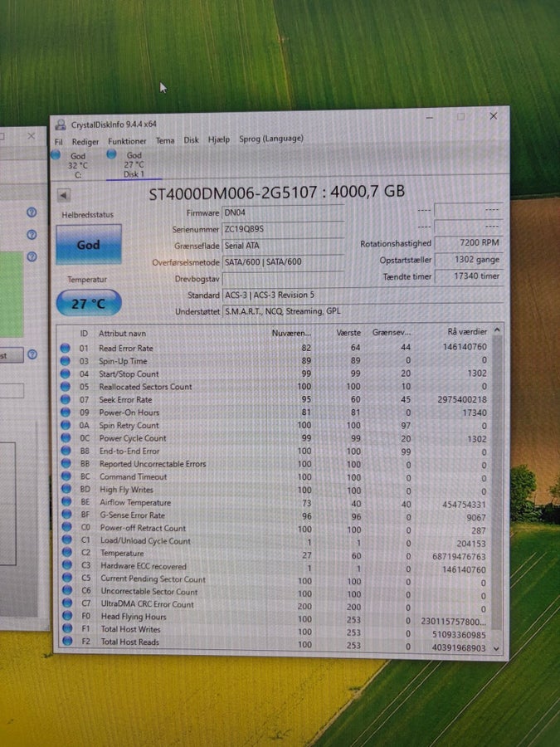Click status icon of Uncorrectable Sector Count
560x747 pixels.
tap(67, 591)
